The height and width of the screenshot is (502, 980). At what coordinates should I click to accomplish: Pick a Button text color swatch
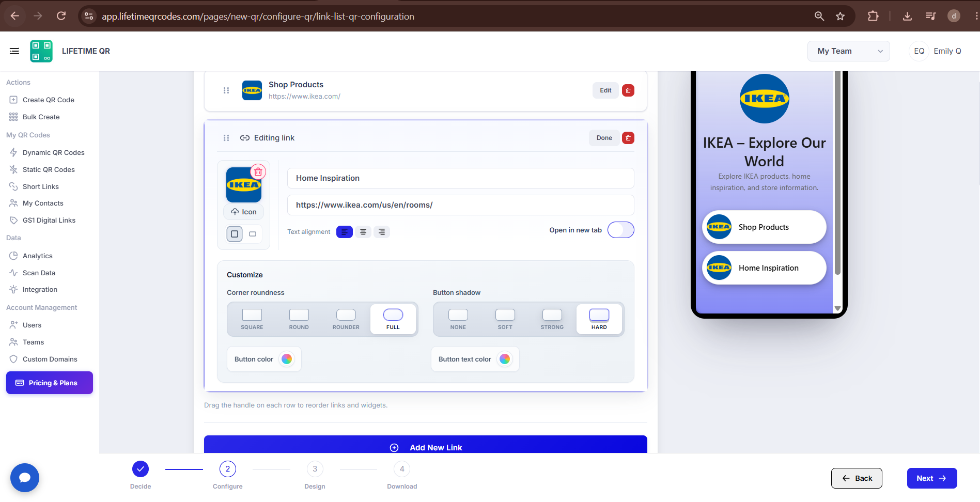tap(505, 359)
